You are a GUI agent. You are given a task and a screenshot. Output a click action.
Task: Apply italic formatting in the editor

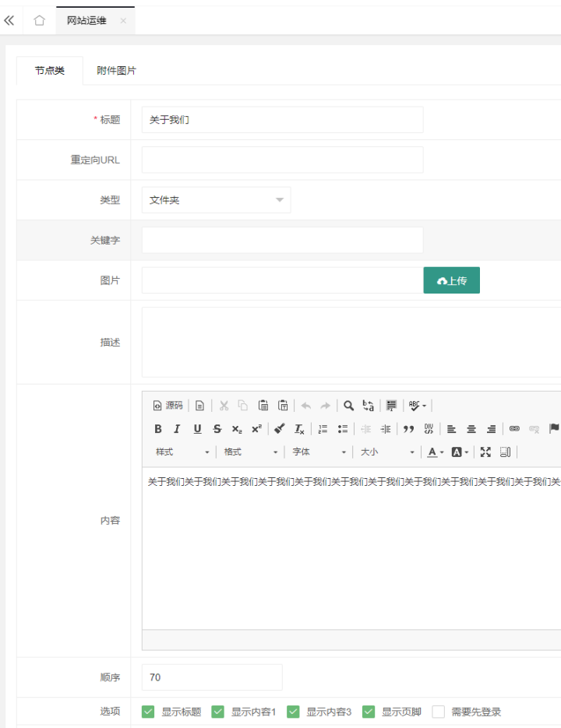177,429
